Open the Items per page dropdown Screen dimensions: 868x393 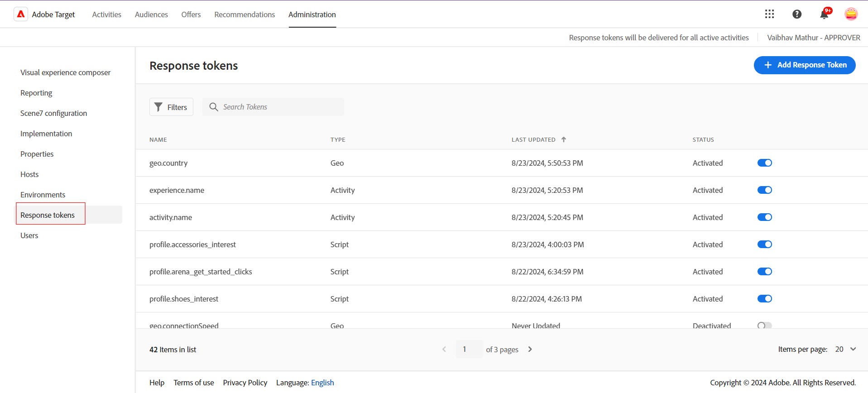click(845, 349)
